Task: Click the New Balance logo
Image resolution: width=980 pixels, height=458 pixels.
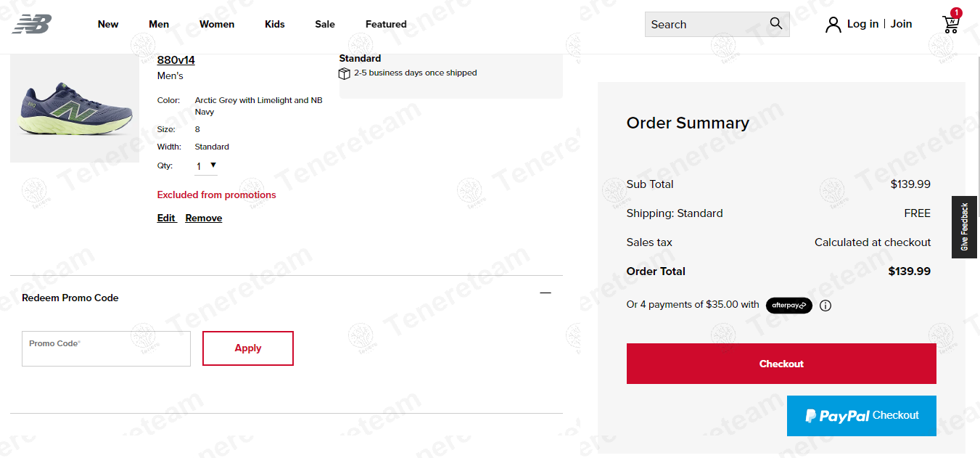Action: pyautogui.click(x=32, y=24)
